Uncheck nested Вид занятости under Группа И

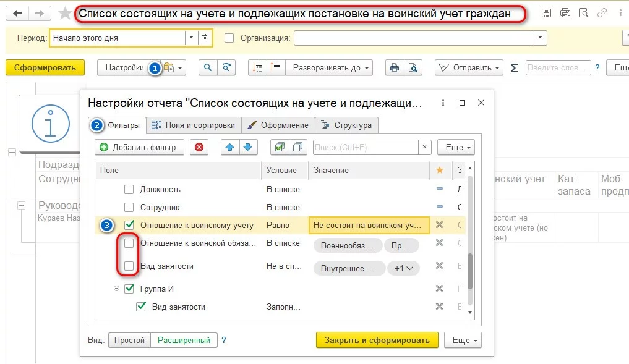141,307
